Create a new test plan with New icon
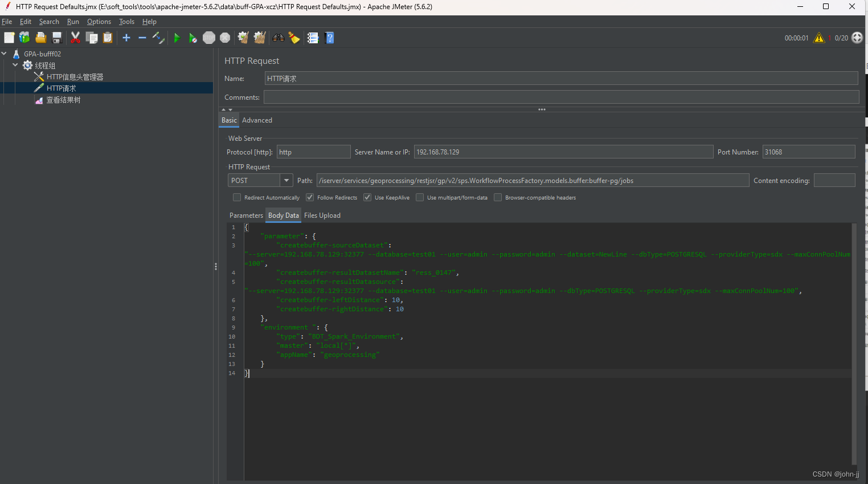Image resolution: width=868 pixels, height=484 pixels. (x=9, y=38)
